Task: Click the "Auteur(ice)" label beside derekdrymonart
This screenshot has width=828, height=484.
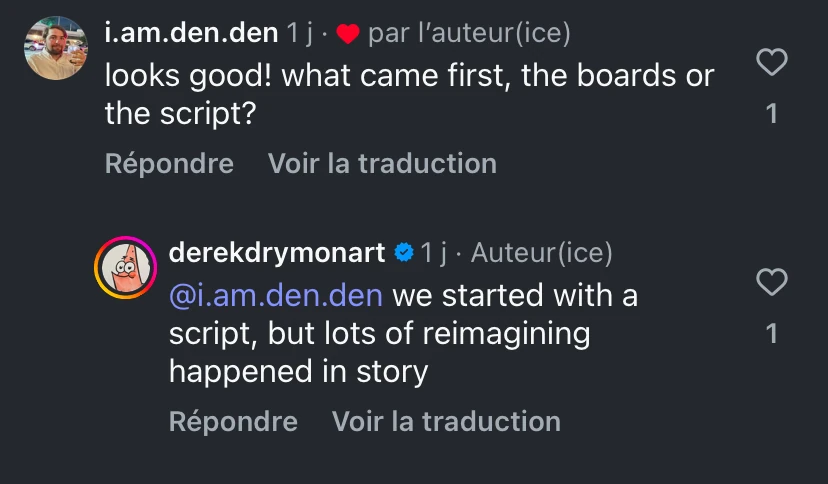Action: tap(541, 253)
